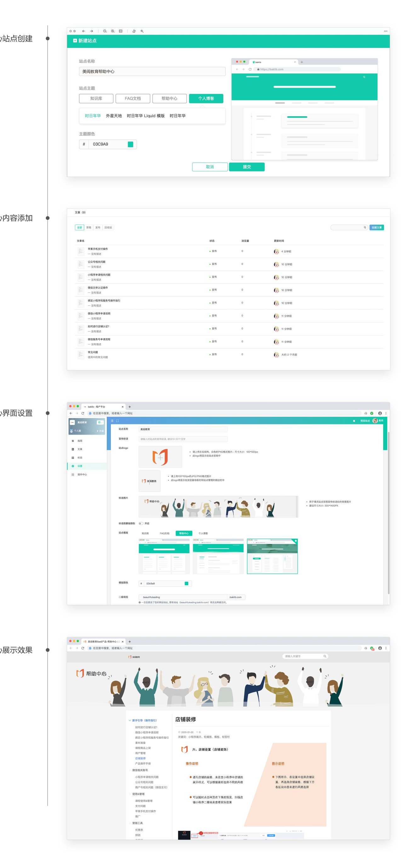Select the 知识库 theme option
412x868 pixels.
click(96, 98)
